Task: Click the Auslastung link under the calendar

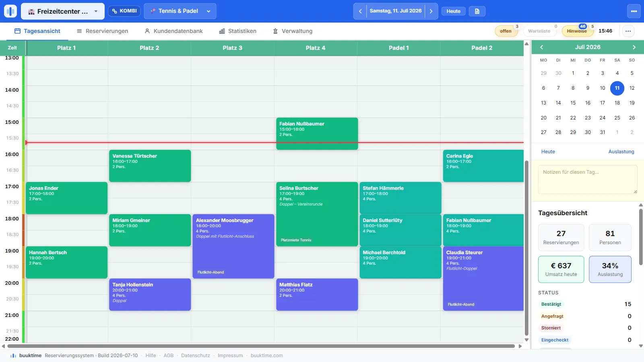Action: coord(621,152)
